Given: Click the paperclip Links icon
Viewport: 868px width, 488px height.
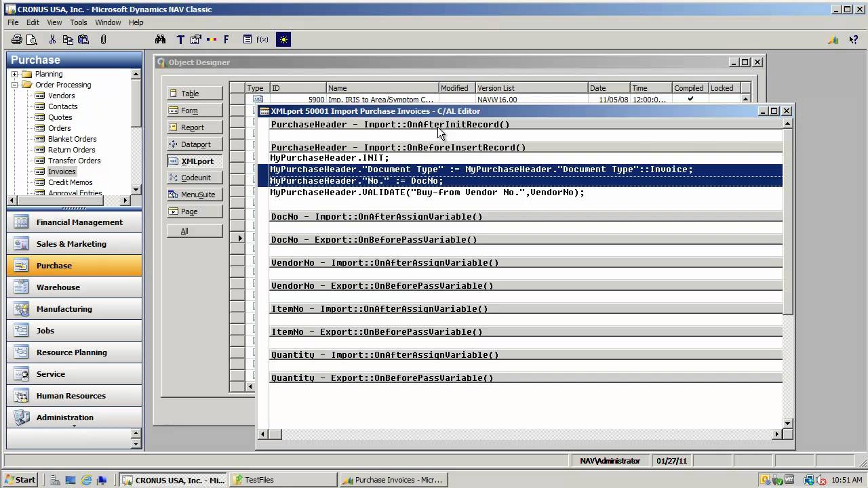Looking at the screenshot, I should (104, 40).
